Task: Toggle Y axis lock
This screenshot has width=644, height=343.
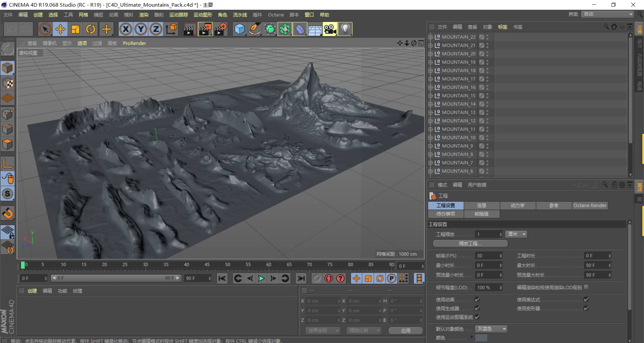Action: [x=141, y=29]
